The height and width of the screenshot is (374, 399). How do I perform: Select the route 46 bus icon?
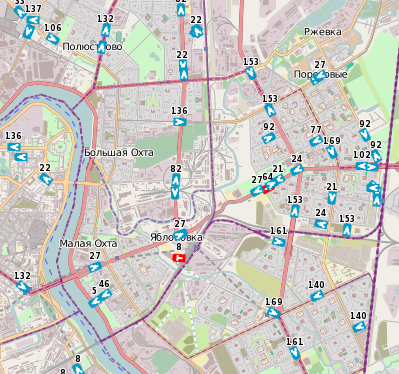106,294
